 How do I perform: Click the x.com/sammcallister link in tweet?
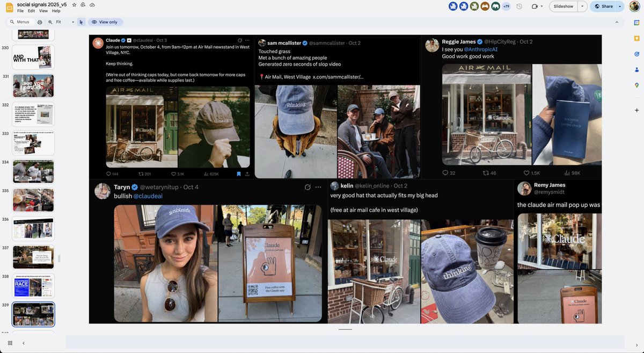338,77
